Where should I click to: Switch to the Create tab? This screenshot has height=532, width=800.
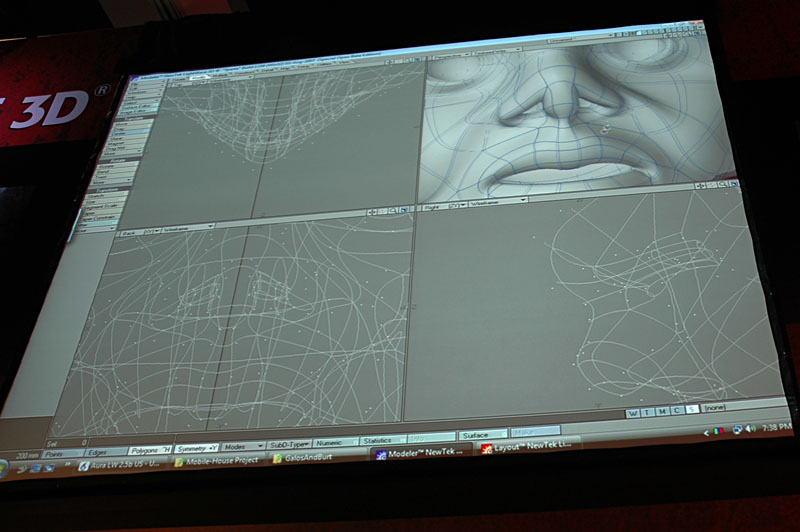178,80
